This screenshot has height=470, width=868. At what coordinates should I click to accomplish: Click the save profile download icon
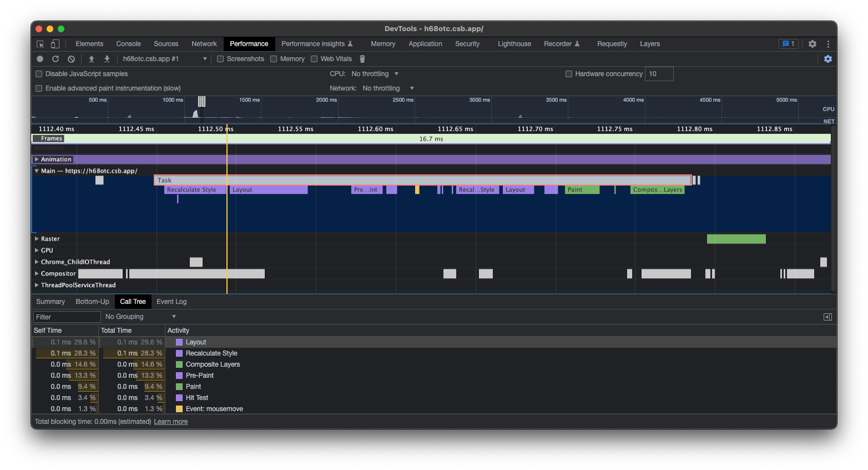click(x=107, y=59)
